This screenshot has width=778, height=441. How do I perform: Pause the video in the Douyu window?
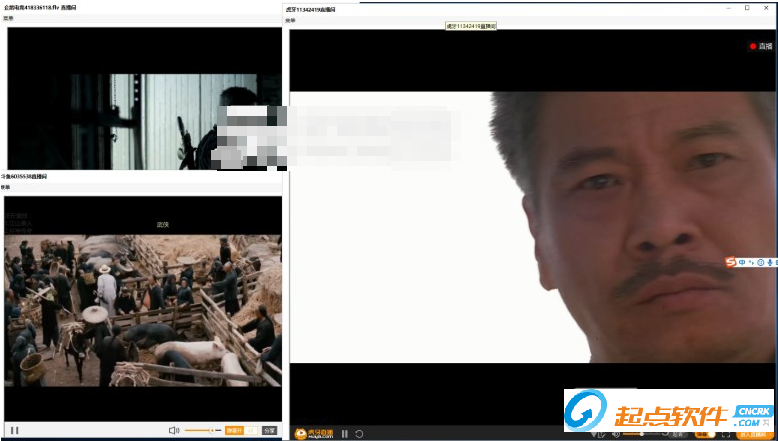pos(14,430)
